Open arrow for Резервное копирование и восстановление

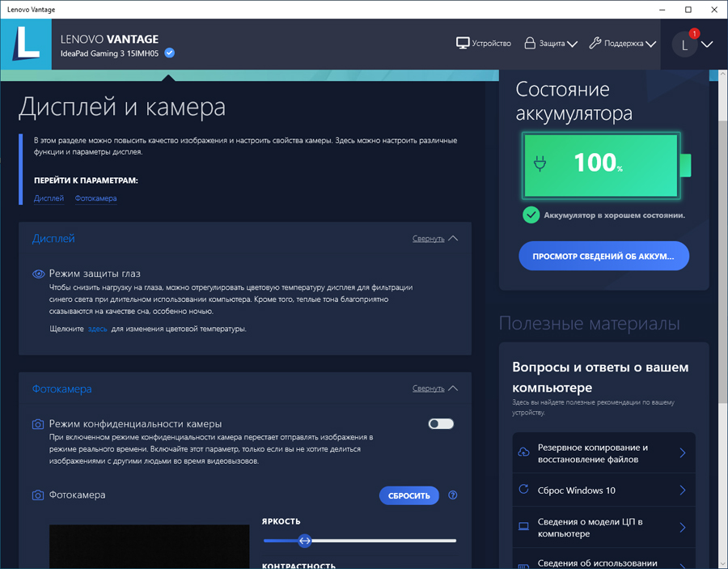683,453
